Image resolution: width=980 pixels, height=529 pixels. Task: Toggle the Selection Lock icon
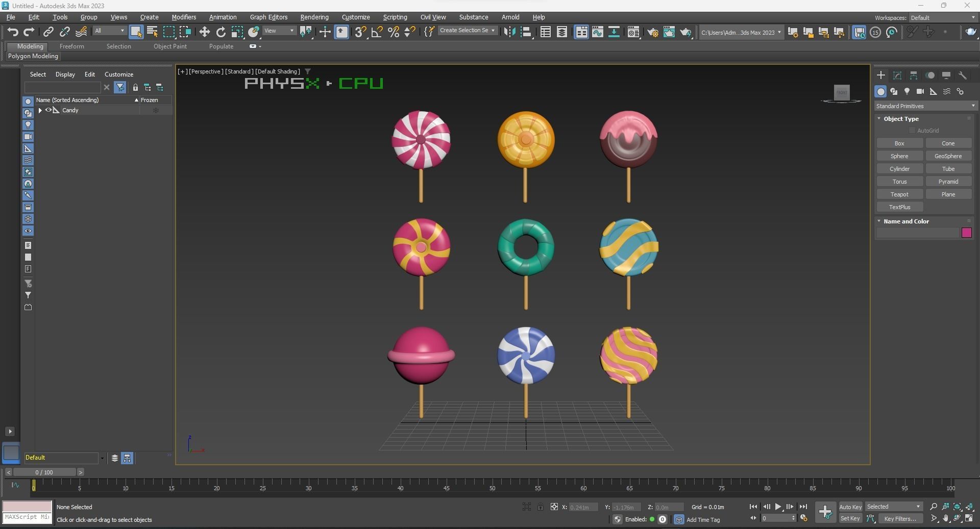coord(540,507)
